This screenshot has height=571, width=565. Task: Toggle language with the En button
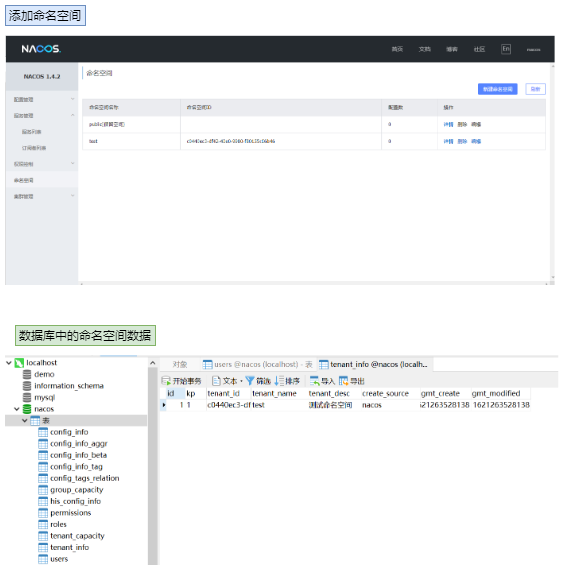[x=506, y=49]
